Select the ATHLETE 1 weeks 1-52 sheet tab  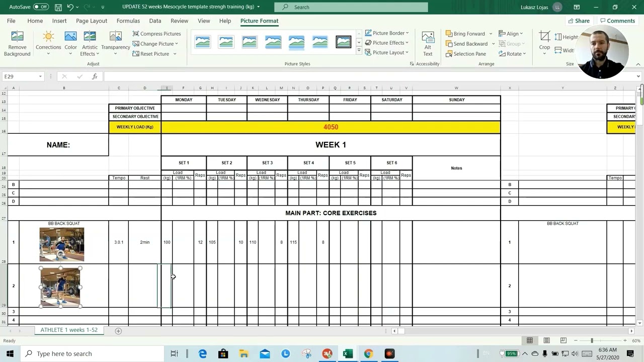point(69,330)
